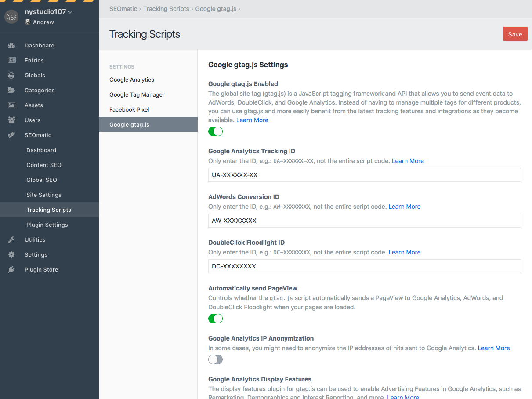Click SEOmatic in the breadcrumb
This screenshot has width=532, height=399.
pos(123,9)
